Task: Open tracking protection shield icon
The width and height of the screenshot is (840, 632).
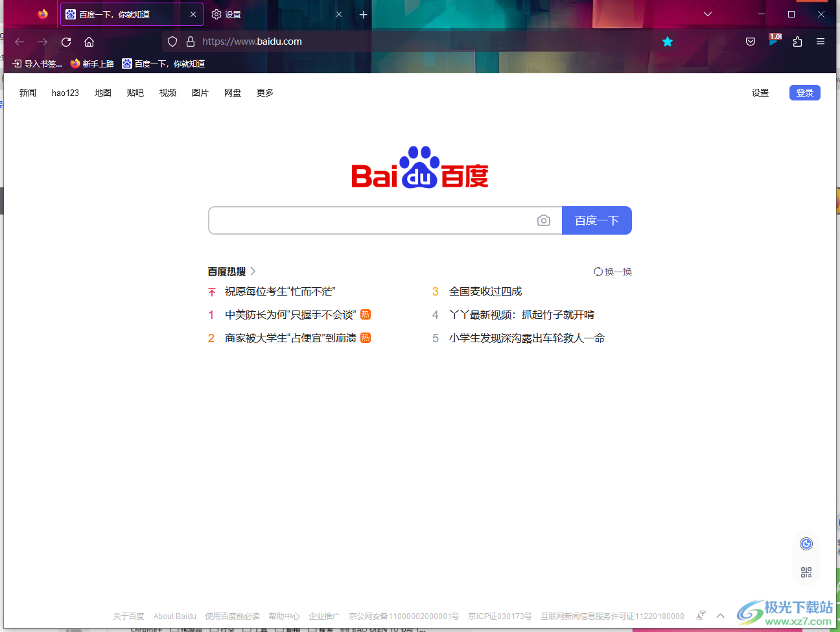Action: coord(172,41)
